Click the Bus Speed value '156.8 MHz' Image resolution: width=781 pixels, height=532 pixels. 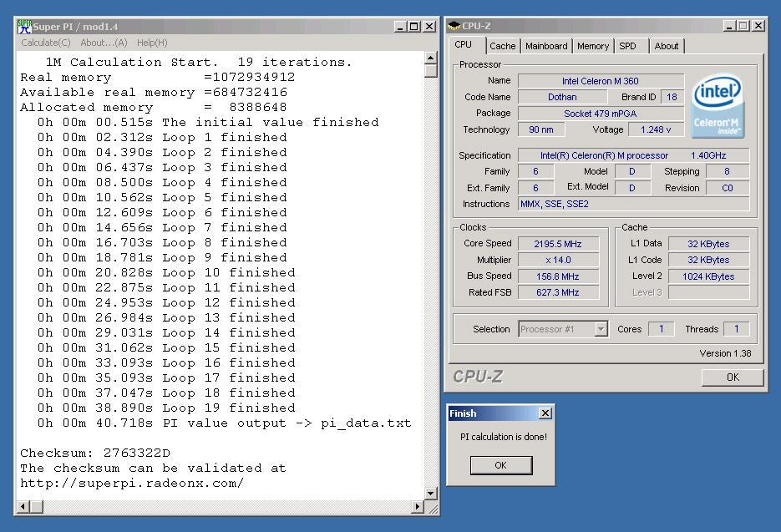[558, 276]
